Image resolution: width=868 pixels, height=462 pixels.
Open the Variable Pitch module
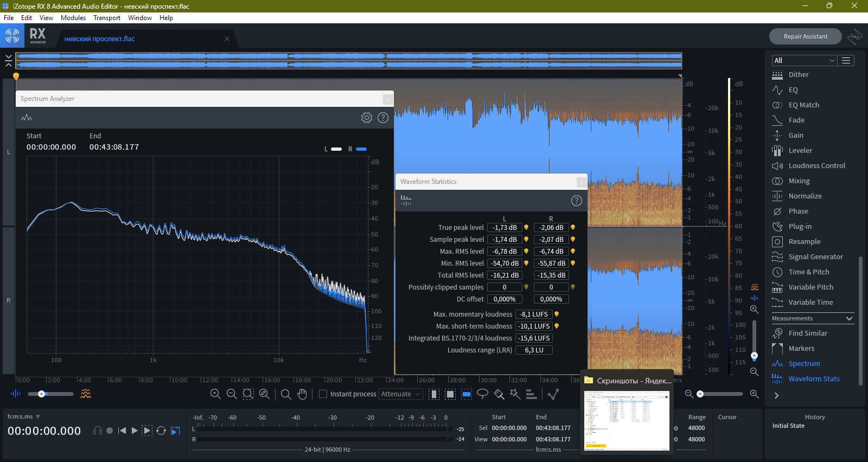(x=810, y=287)
